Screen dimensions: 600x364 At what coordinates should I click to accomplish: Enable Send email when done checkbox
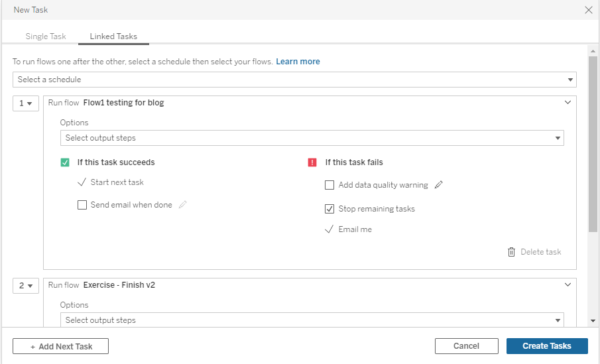pos(82,205)
